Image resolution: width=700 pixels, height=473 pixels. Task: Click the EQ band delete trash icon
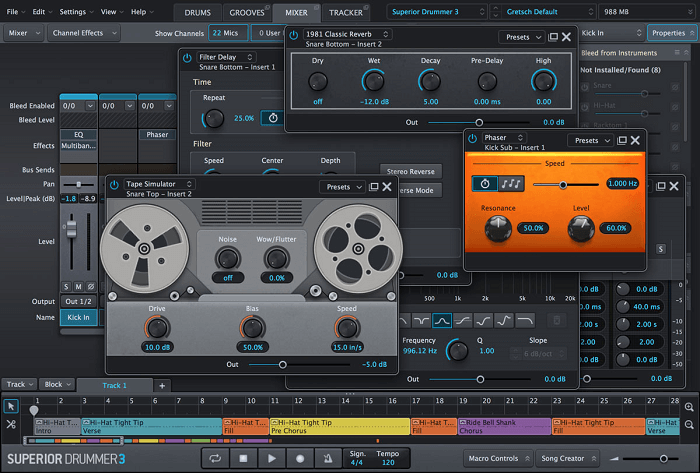(x=557, y=320)
